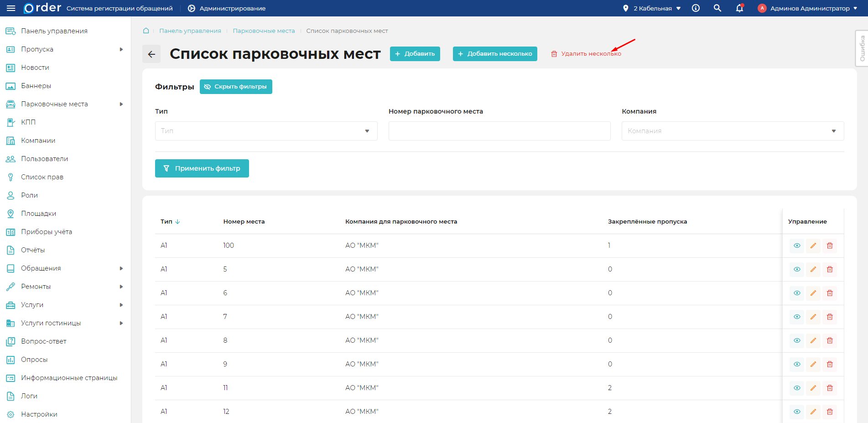Edit parking place number 7
The width and height of the screenshot is (868, 423).
pos(813,317)
